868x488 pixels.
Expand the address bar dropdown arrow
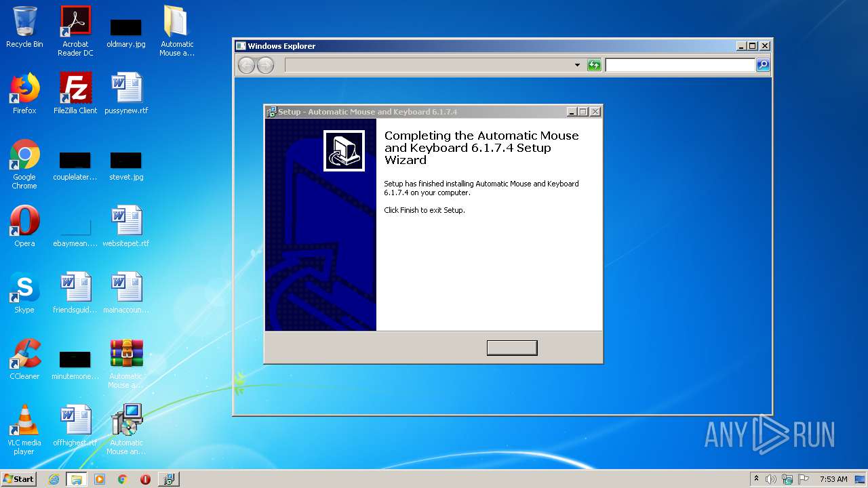click(577, 65)
